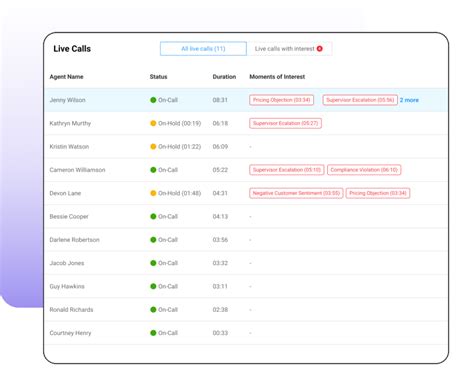Select agent Bessie Cooper
474x370 pixels.
point(69,217)
